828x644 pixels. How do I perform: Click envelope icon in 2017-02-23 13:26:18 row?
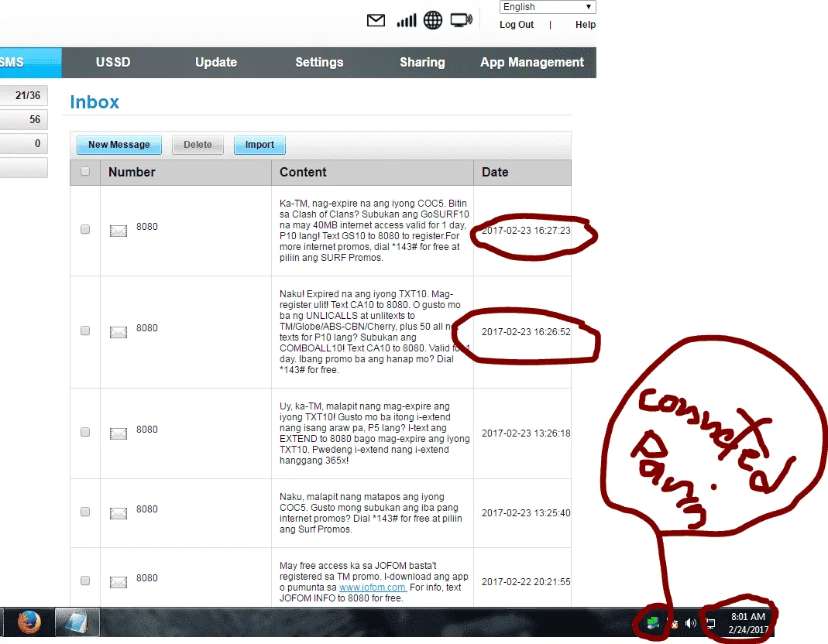(x=119, y=433)
